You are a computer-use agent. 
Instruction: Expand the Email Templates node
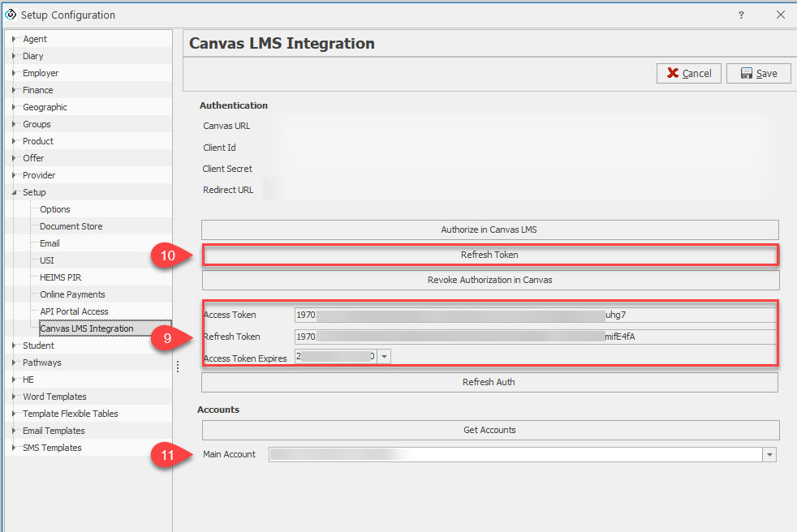(14, 431)
